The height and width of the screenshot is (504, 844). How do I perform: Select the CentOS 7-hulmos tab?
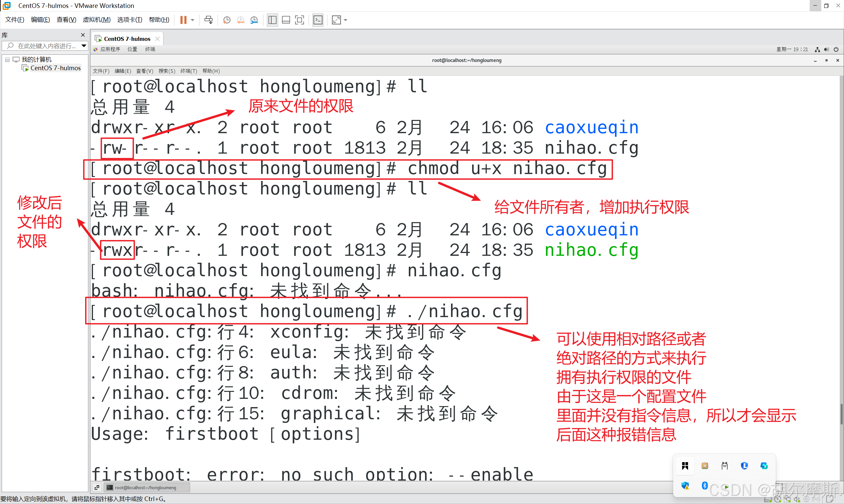tap(127, 39)
